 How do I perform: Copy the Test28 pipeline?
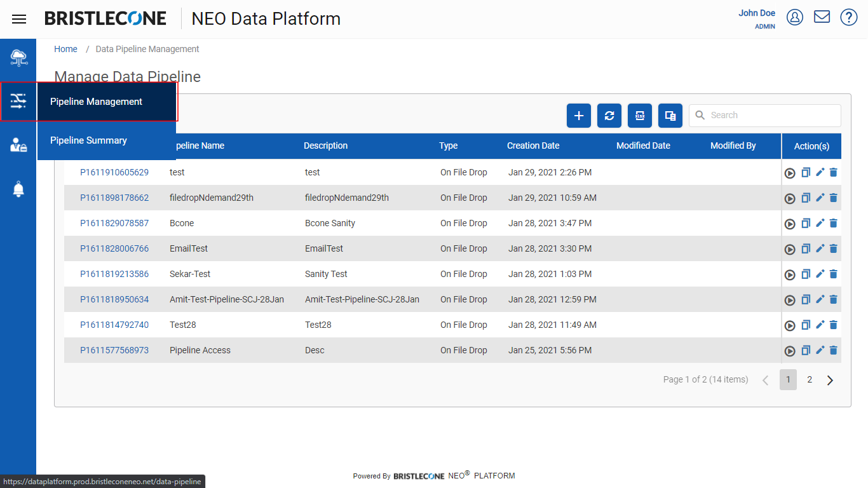tap(806, 325)
